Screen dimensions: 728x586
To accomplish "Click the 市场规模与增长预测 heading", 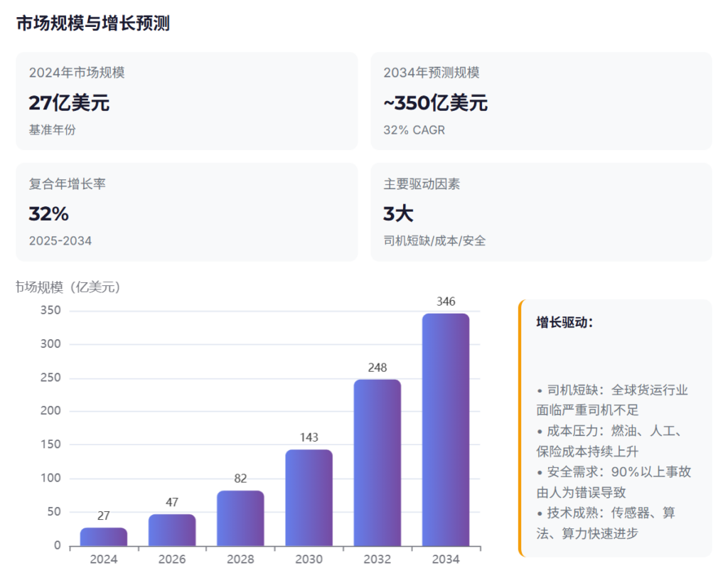I will 93,23.
